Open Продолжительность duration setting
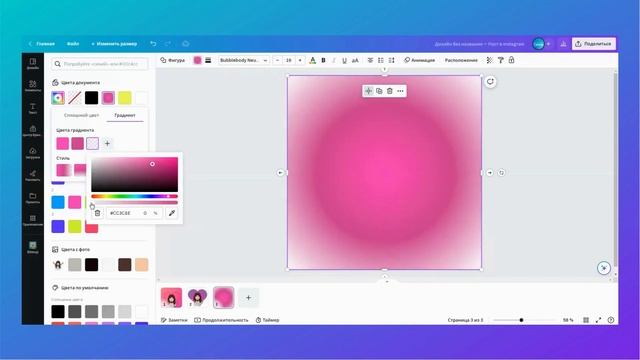 coord(221,320)
